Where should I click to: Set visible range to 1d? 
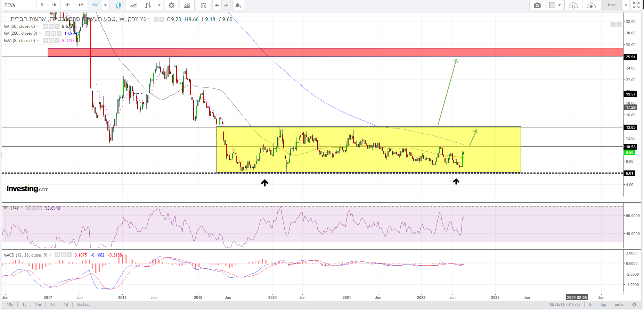pyautogui.click(x=66, y=304)
